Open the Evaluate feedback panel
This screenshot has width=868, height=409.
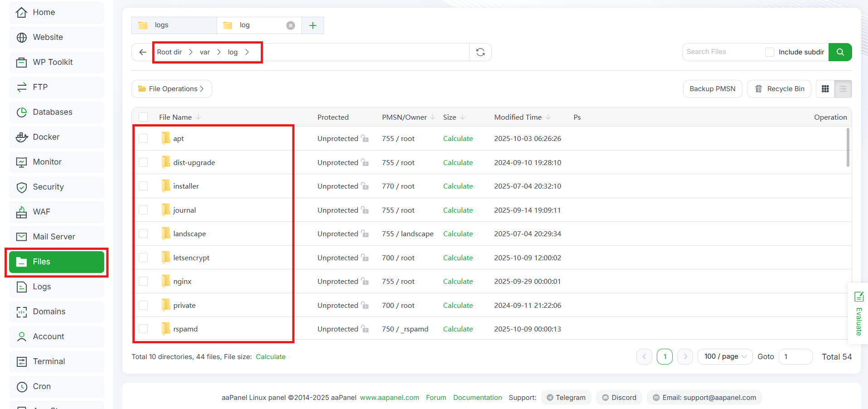pos(858,314)
